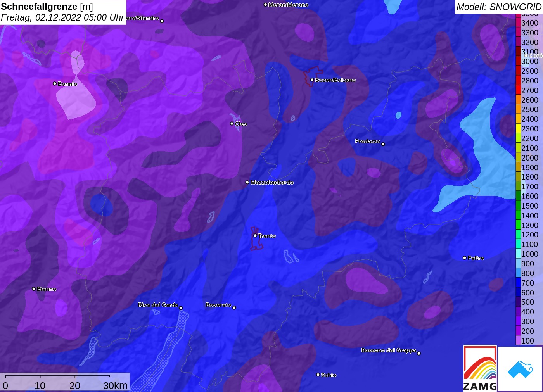Click the Riva del Garda marker dot
The width and height of the screenshot is (543, 392).
[x=181, y=308]
